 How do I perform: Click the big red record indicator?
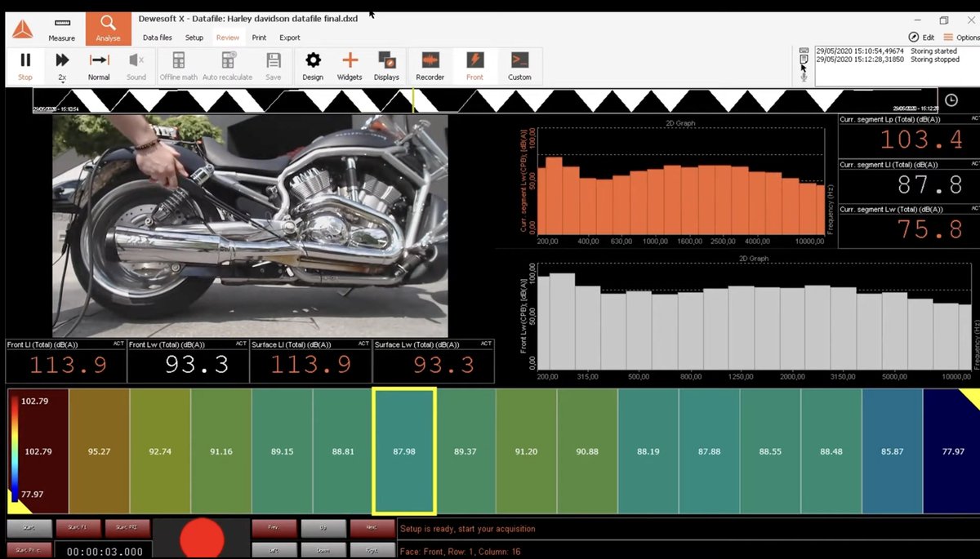point(201,540)
